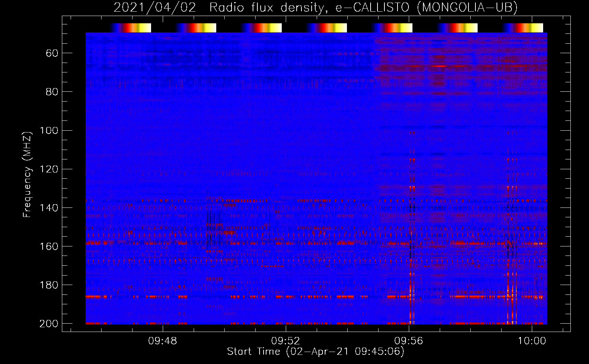This screenshot has width=589, height=364.
Task: Click the color bar above the 09:56 label
Action: click(392, 28)
